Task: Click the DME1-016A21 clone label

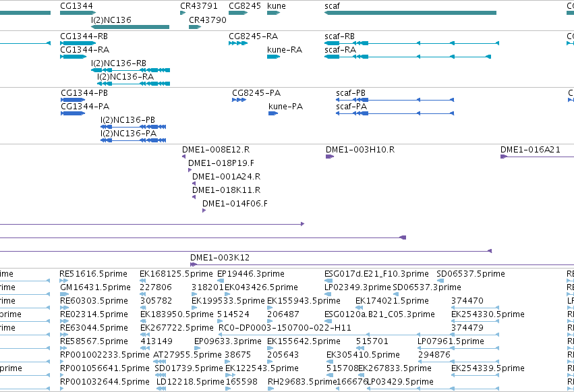Action: (x=530, y=150)
